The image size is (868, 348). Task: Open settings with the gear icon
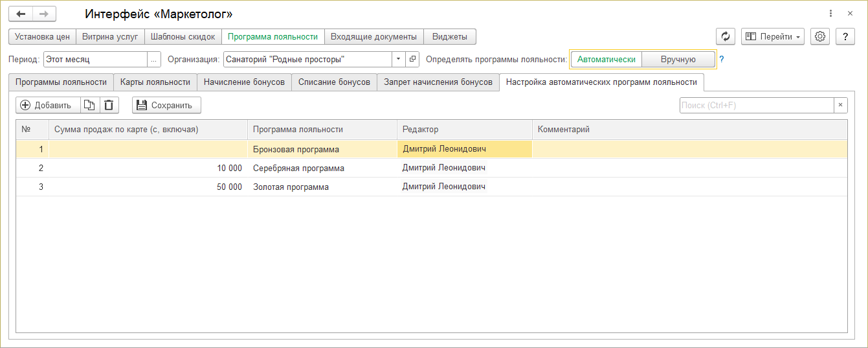[x=820, y=37]
